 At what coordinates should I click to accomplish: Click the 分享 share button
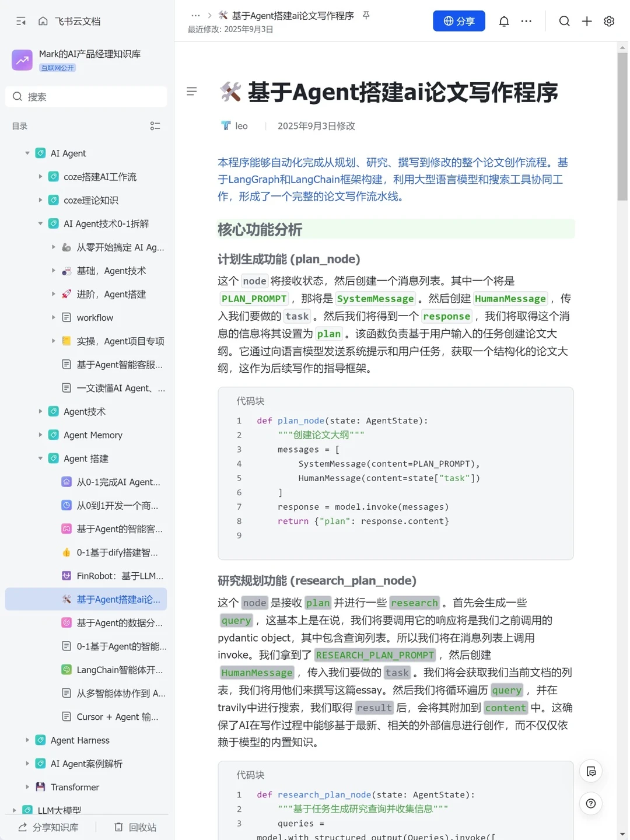pyautogui.click(x=459, y=21)
